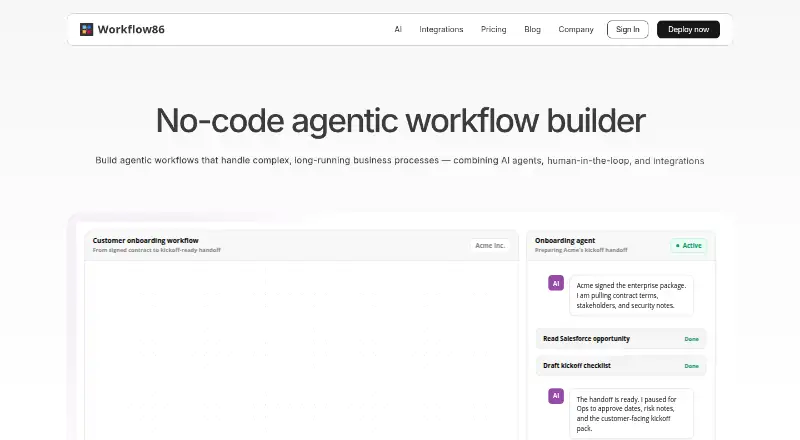Open the AI menu item
The image size is (800, 440).
(398, 30)
